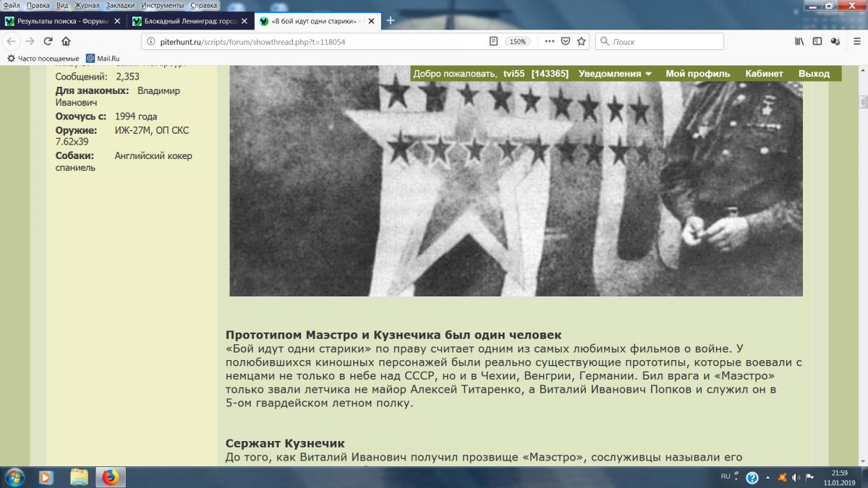The width and height of the screenshot is (868, 488).
Task: Expand the Уведомления dropdown
Action: (x=615, y=74)
